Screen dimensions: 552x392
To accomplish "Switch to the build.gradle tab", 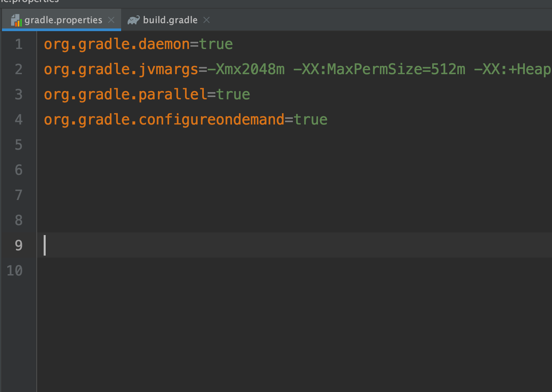I will coord(169,20).
